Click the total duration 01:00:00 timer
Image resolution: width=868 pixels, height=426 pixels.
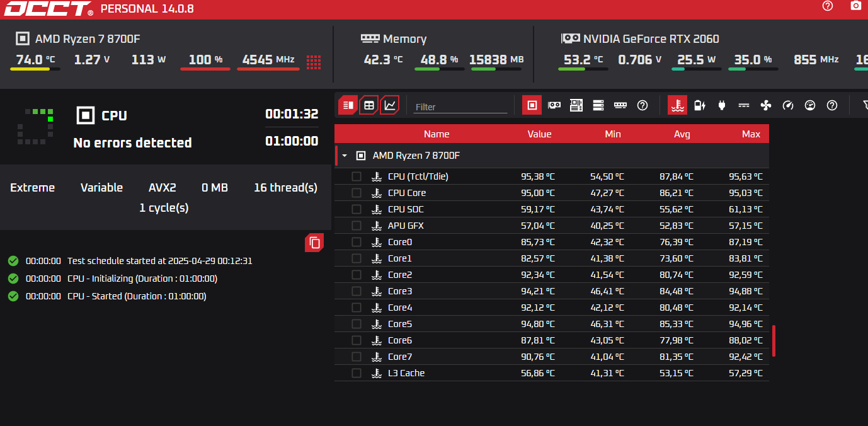(x=292, y=141)
